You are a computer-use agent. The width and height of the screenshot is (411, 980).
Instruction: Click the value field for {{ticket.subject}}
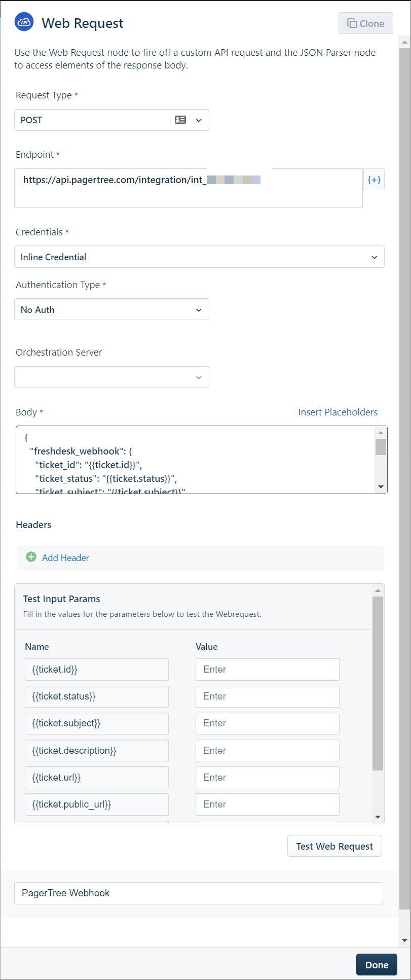267,723
